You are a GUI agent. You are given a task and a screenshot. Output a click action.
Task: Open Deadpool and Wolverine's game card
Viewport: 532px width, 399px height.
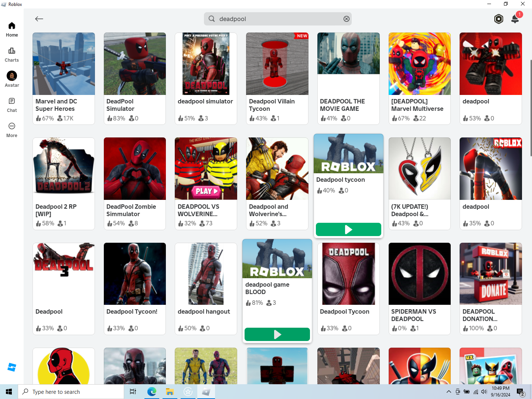pos(277,184)
